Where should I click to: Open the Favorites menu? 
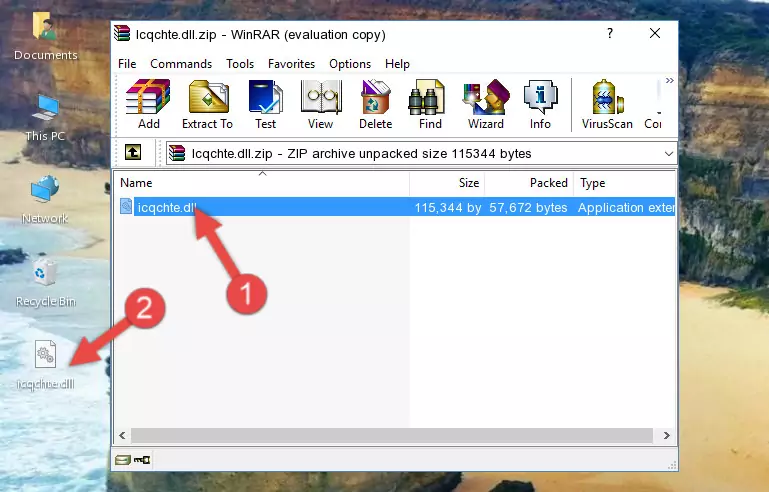click(291, 64)
